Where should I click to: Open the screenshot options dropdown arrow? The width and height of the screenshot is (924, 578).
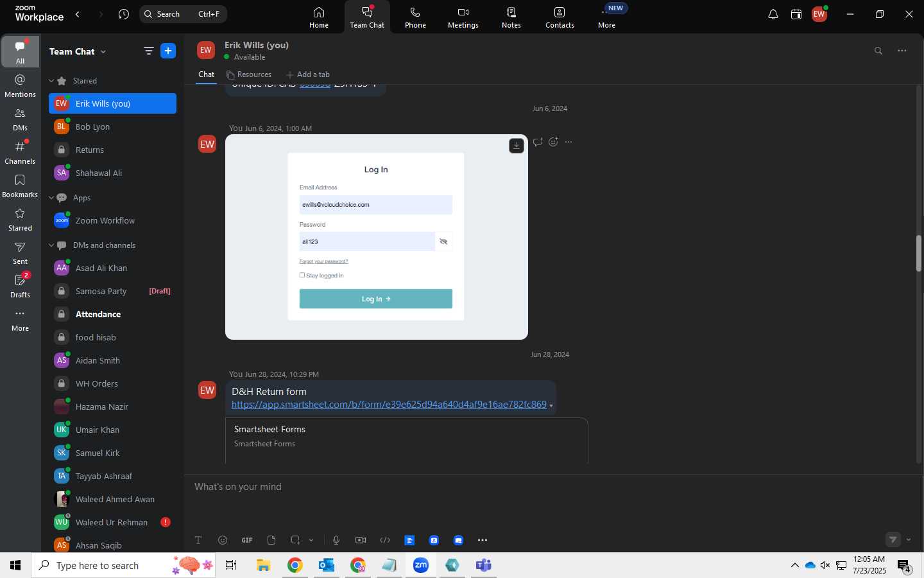[311, 540]
